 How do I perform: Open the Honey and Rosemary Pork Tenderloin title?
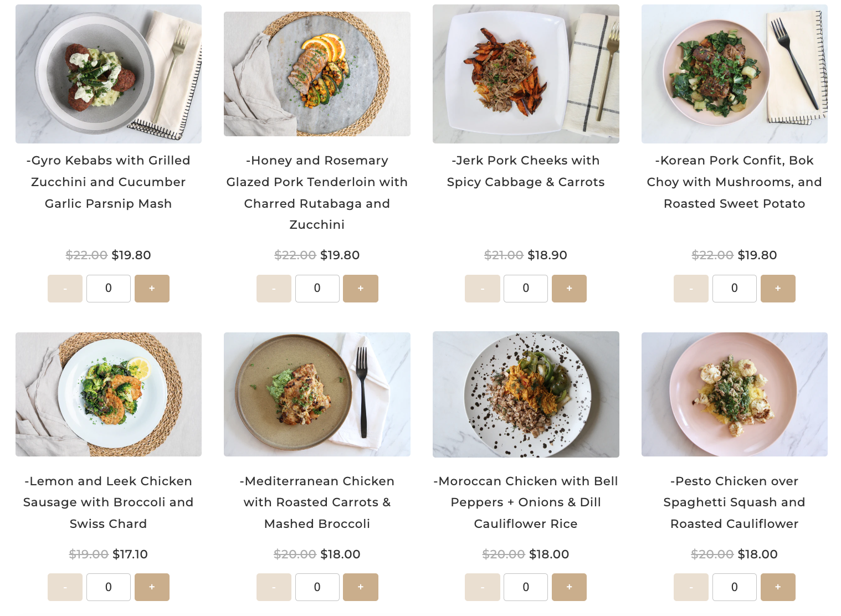point(317,192)
